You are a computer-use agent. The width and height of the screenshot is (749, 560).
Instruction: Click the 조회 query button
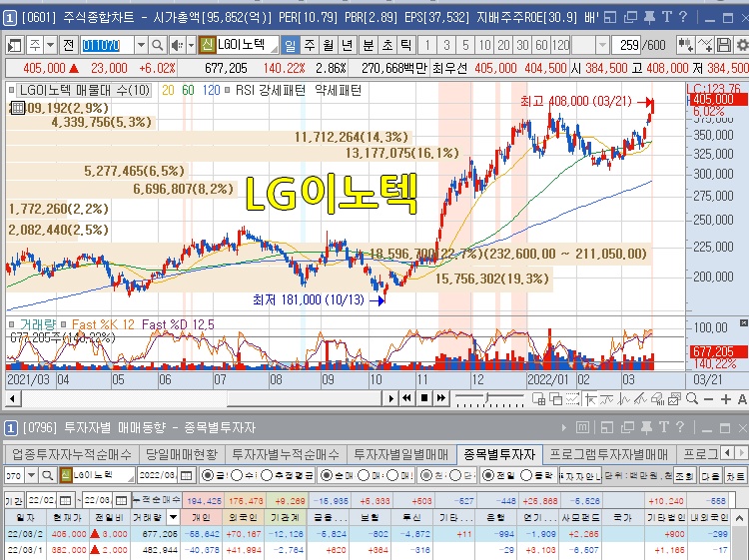684,476
